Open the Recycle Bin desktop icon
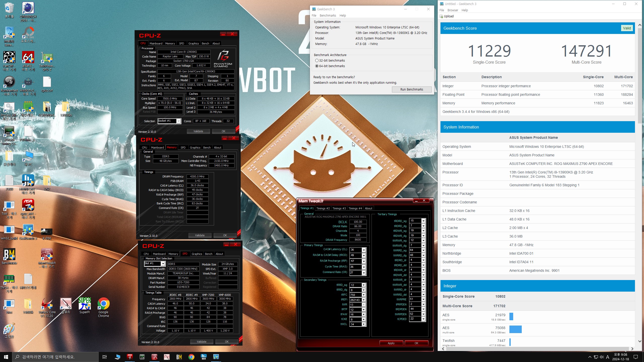The height and width of the screenshot is (362, 644). point(9,10)
